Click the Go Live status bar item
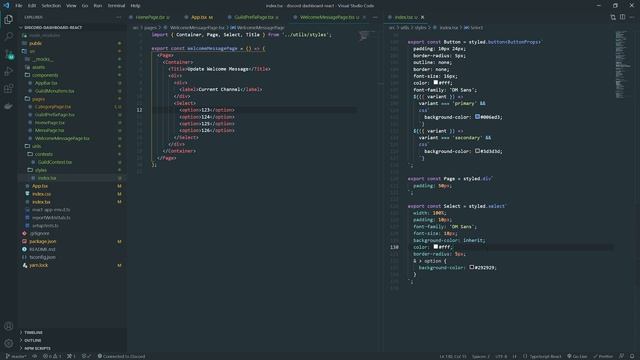Screen dimensions: 640x360 tap(577, 356)
